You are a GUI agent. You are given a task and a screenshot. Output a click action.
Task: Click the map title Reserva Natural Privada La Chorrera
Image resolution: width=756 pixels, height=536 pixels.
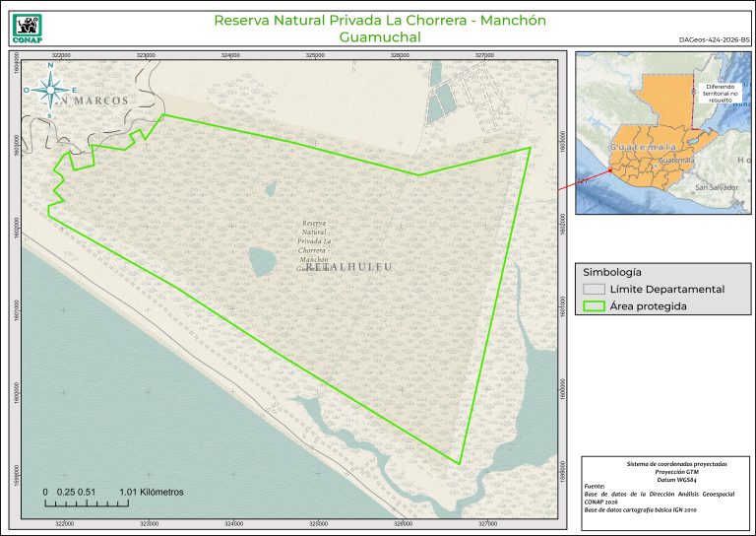point(379,21)
